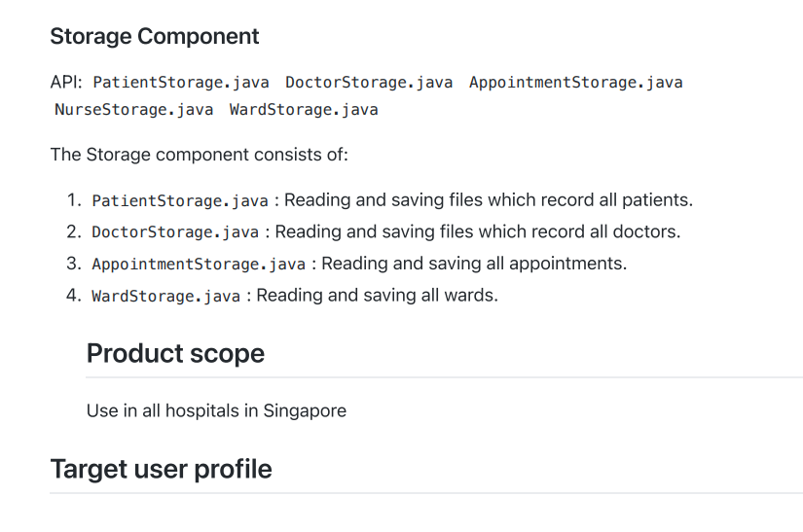Click DoctorStorage.java in numbered list item 2
The width and height of the screenshot is (803, 532).
(175, 232)
